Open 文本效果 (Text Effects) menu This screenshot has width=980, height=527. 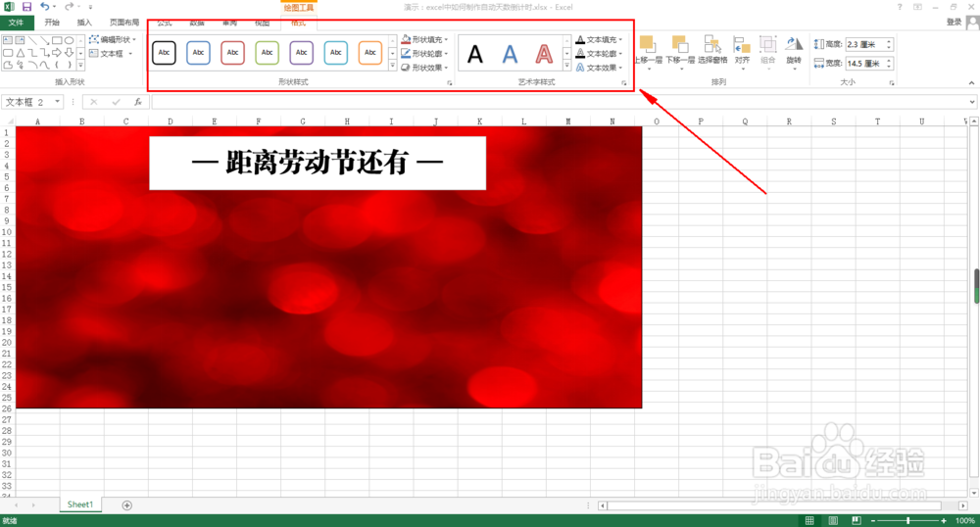pyautogui.click(x=599, y=68)
